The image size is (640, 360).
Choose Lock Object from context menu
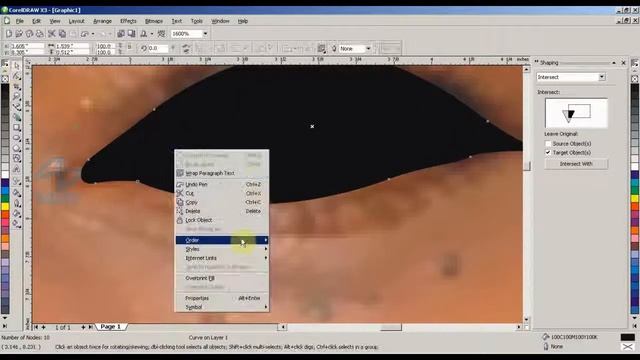(x=222, y=220)
